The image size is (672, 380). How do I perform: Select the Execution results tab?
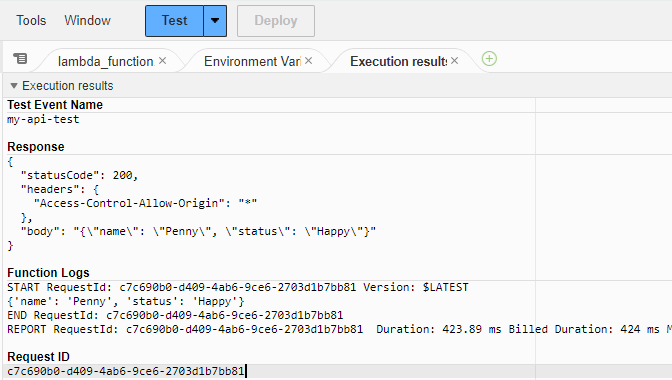pyautogui.click(x=399, y=61)
